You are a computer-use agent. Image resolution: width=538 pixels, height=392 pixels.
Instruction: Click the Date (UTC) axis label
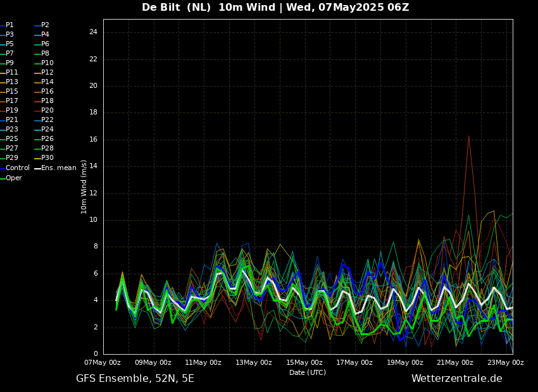point(308,373)
